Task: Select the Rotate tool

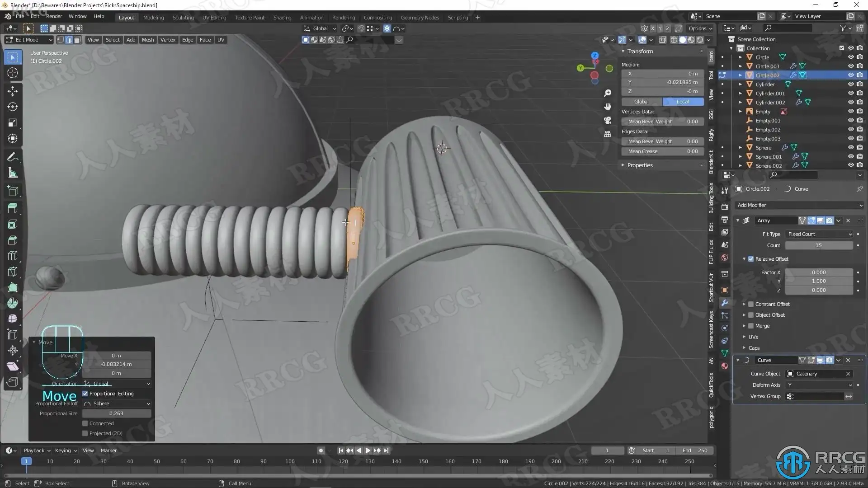Action: point(13,107)
